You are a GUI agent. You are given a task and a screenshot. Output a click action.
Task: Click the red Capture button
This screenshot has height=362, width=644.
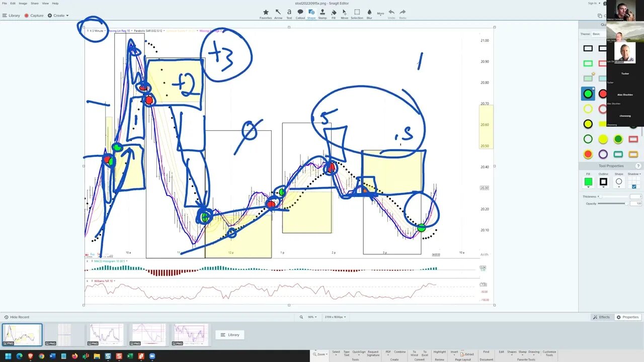34,16
